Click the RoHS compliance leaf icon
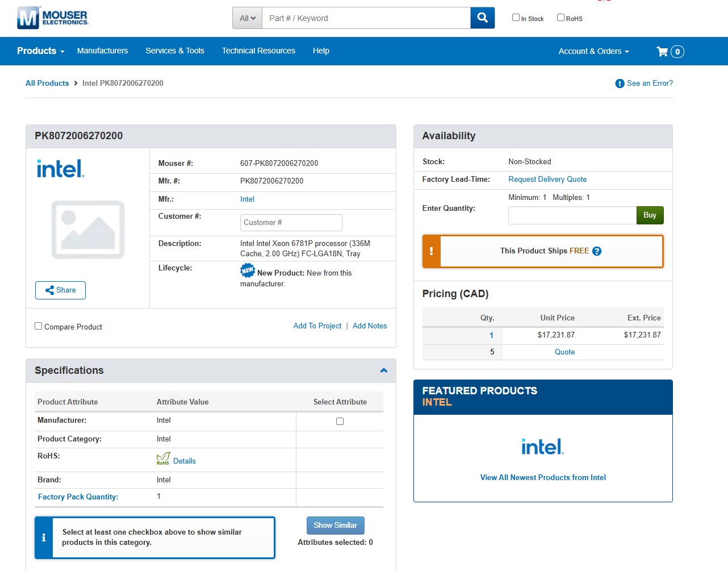The width and height of the screenshot is (728, 571). coord(163,459)
